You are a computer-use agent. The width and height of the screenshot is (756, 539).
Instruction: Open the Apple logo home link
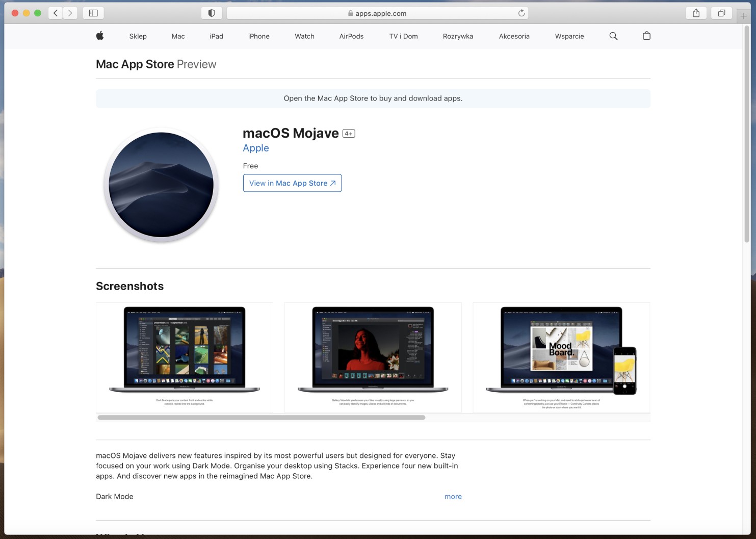(100, 36)
